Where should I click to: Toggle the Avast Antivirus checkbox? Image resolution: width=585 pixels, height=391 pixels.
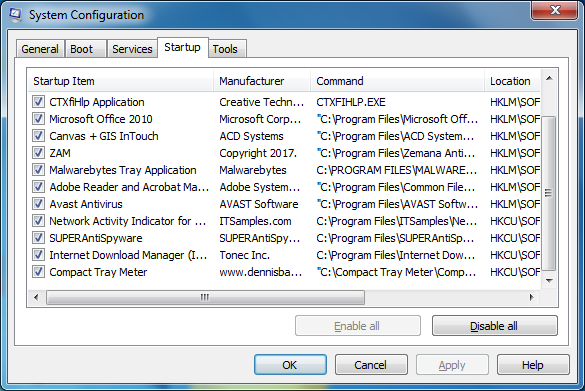point(38,204)
